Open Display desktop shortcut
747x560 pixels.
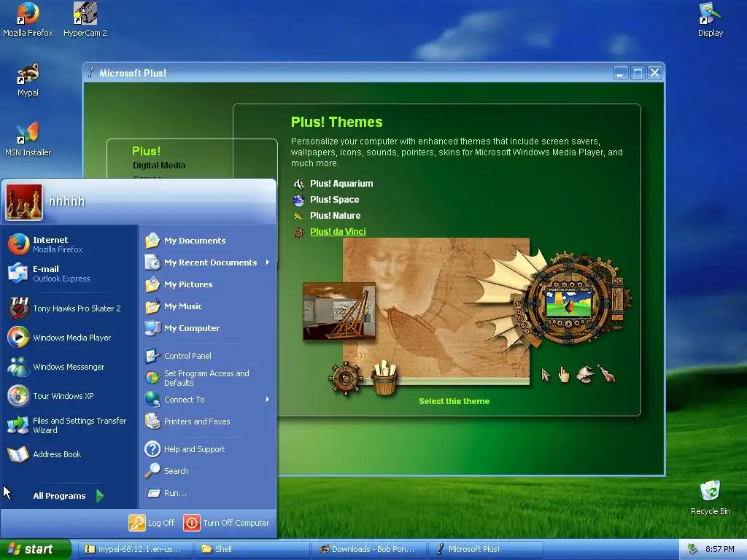point(711,19)
